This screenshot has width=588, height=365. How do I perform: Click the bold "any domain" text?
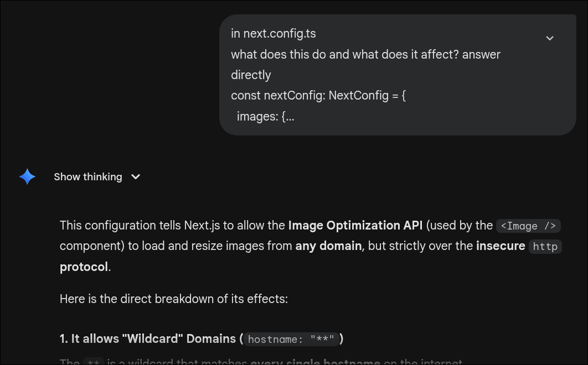pos(328,246)
